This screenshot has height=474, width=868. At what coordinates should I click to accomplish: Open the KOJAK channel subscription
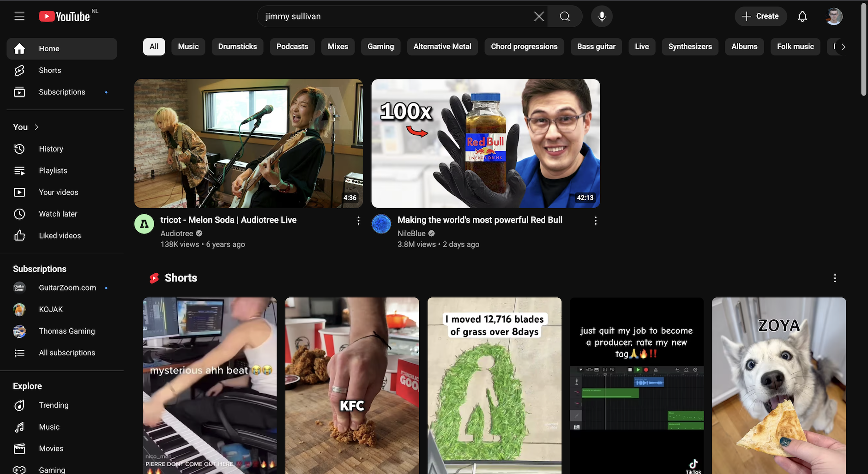point(62,309)
